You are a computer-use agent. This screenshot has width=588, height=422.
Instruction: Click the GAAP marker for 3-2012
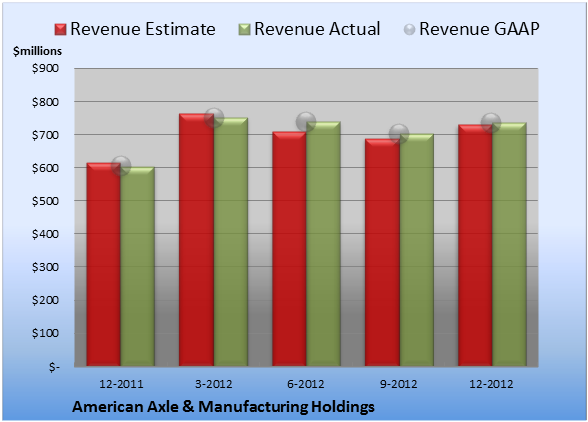click(214, 118)
